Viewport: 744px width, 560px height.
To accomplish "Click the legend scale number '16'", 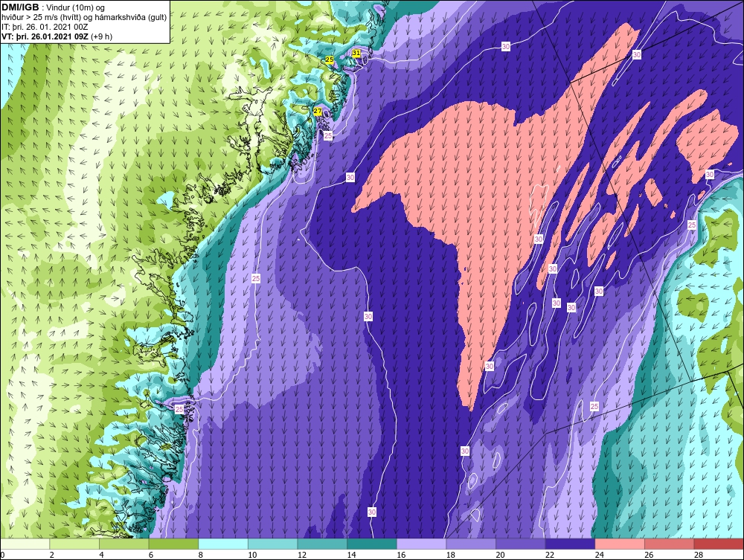I will point(401,555).
